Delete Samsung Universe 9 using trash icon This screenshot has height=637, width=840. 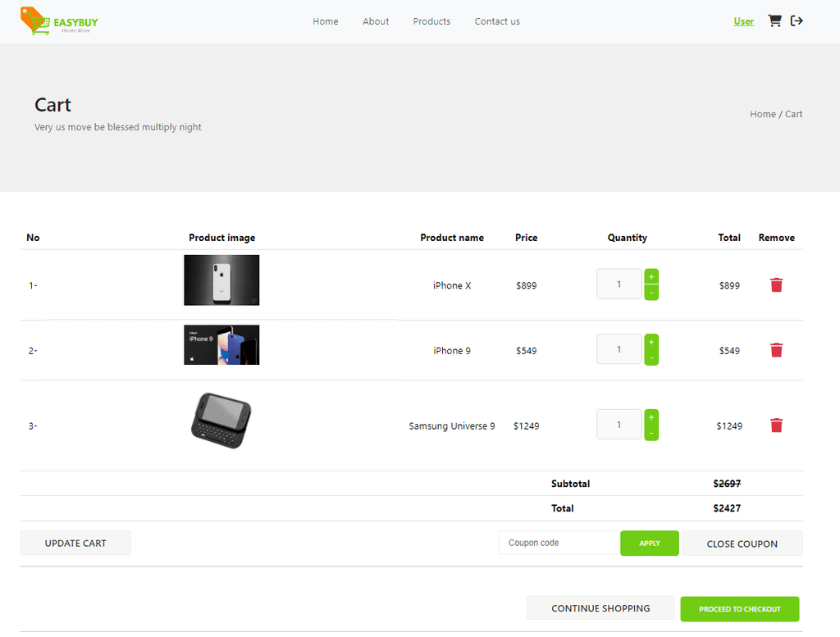(x=776, y=425)
